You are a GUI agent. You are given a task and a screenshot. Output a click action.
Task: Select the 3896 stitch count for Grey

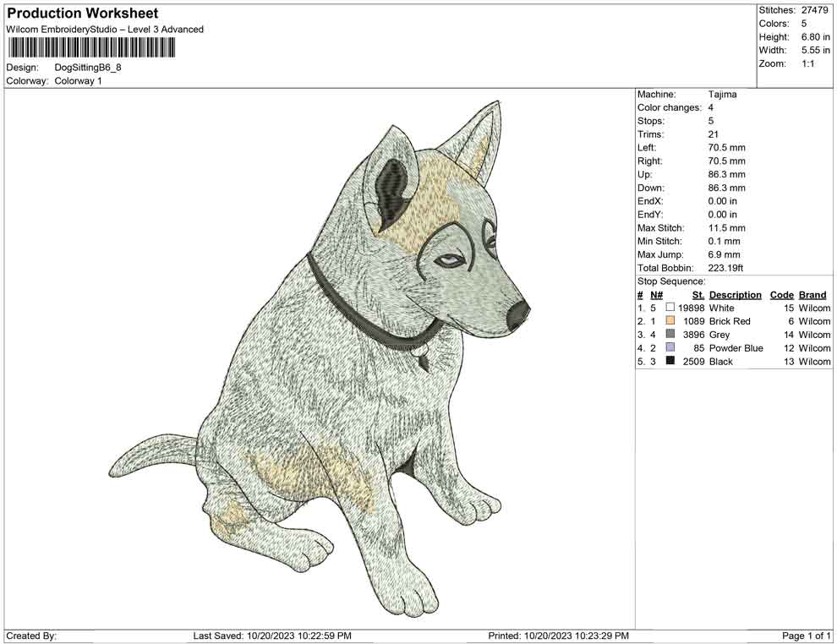[x=693, y=335]
